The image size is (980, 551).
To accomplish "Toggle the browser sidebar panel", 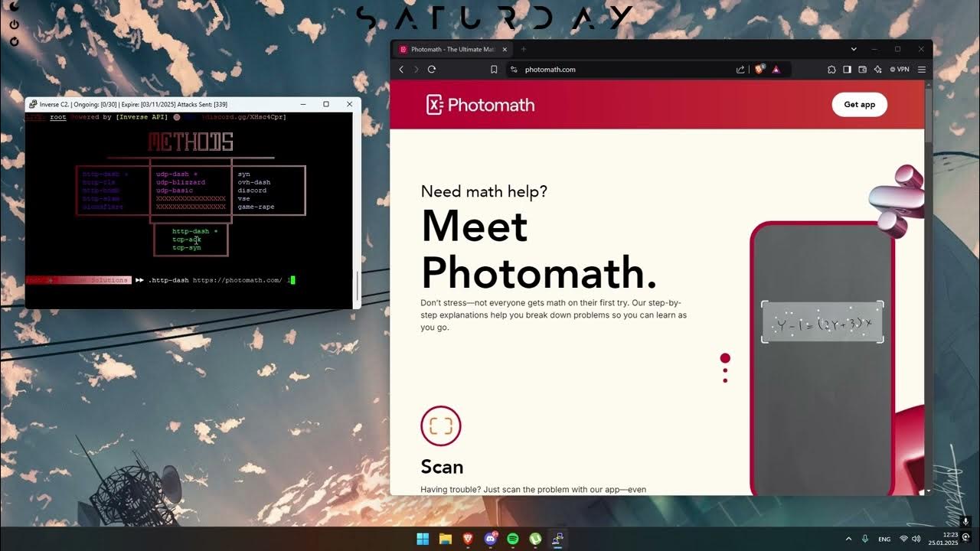I will (848, 70).
